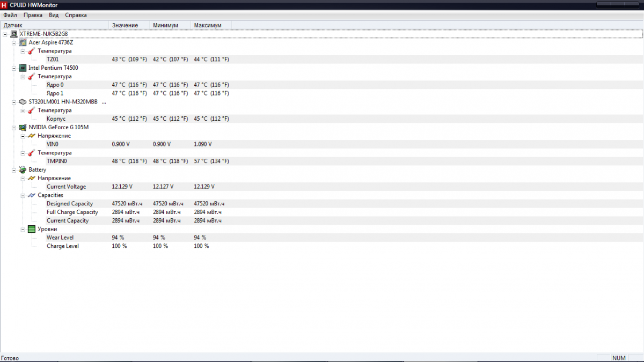Image resolution: width=644 pixels, height=362 pixels.
Task: Select the Full Charge Capacity row
Action: click(x=72, y=212)
